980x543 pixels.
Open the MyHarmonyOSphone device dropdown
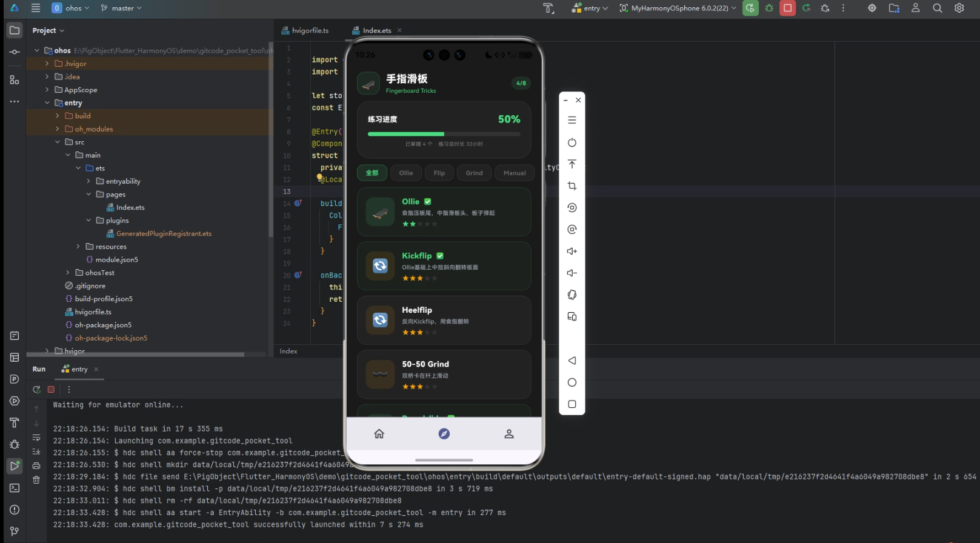pyautogui.click(x=678, y=8)
